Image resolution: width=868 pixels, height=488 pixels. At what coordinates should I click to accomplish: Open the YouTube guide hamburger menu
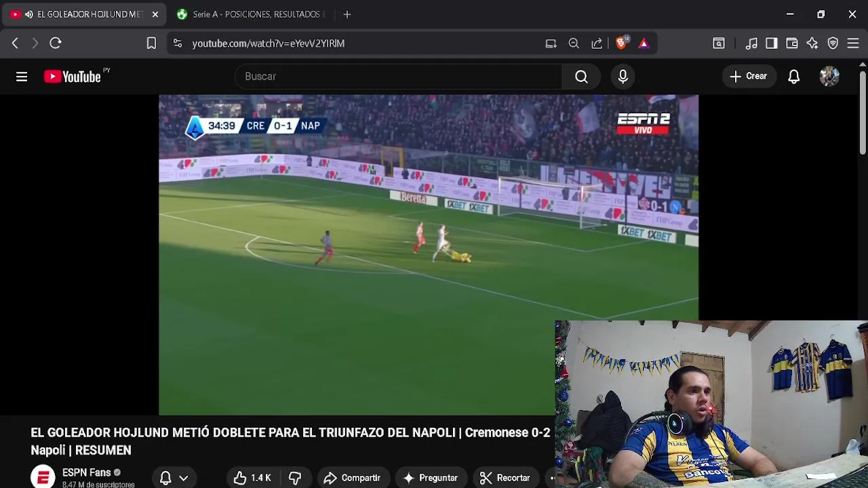pyautogui.click(x=22, y=77)
